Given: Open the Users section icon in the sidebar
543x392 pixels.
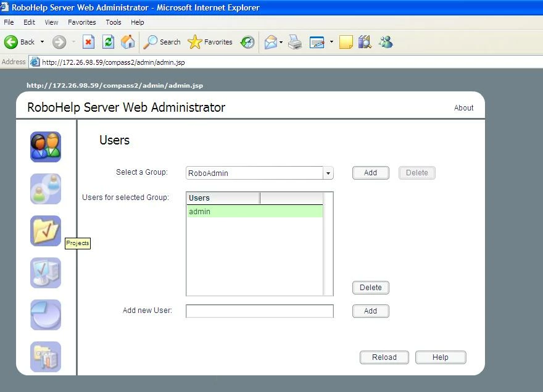Looking at the screenshot, I should point(46,147).
